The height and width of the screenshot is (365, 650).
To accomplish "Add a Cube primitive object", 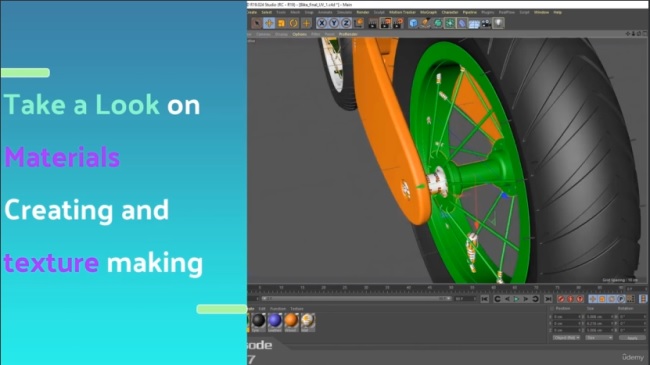I will pyautogui.click(x=413, y=23).
